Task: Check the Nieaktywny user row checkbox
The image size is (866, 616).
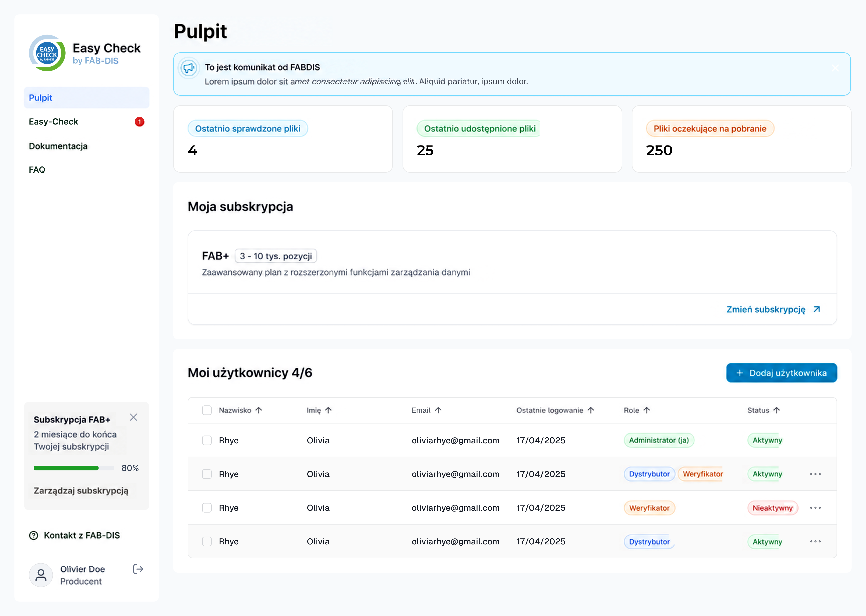Action: (x=207, y=508)
